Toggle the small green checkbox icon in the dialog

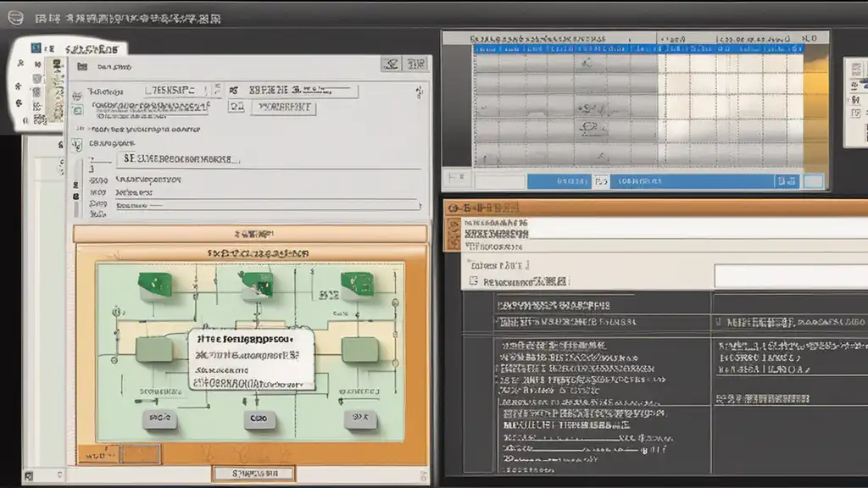coord(77,108)
